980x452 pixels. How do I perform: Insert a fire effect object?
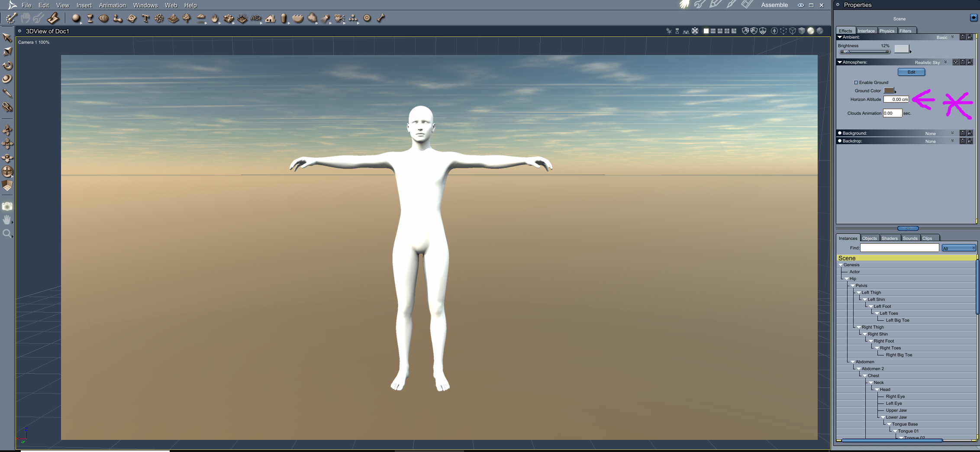coord(215,18)
